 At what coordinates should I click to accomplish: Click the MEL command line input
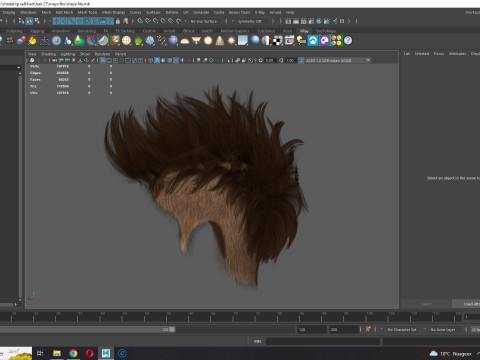(x=323, y=341)
